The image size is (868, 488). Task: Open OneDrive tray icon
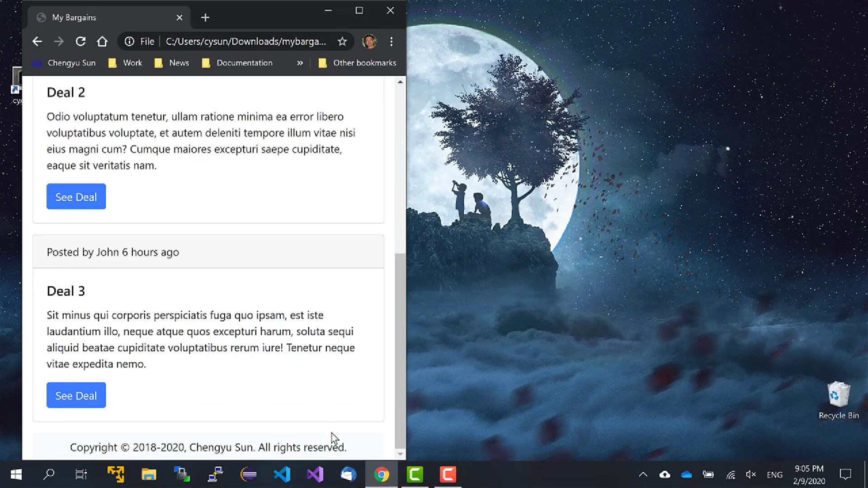(686, 474)
